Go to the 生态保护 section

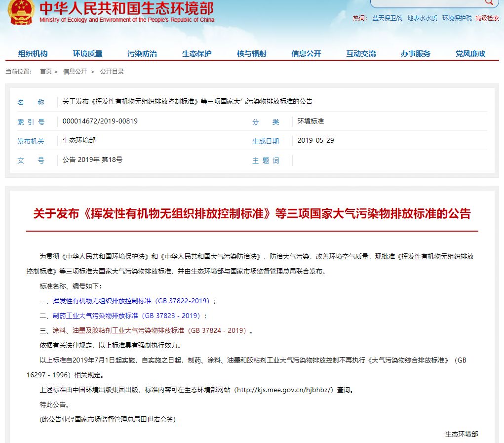coord(196,54)
